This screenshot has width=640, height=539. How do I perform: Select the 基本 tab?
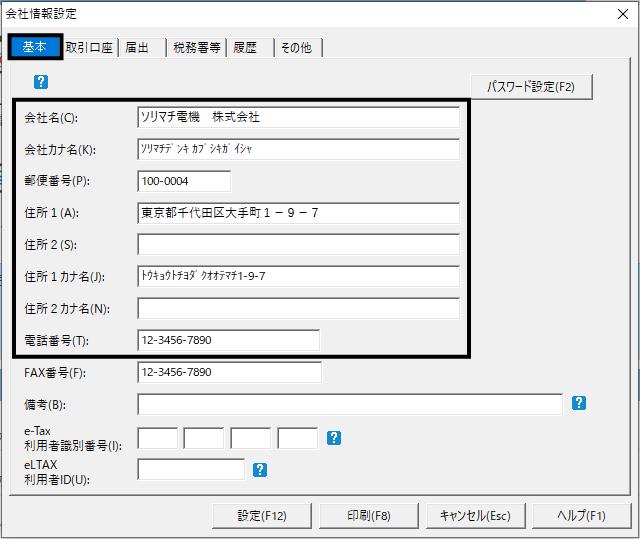(35, 47)
